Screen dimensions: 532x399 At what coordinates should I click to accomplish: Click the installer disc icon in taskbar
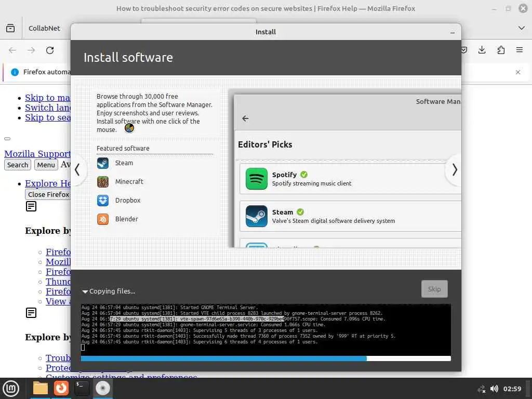[103, 388]
